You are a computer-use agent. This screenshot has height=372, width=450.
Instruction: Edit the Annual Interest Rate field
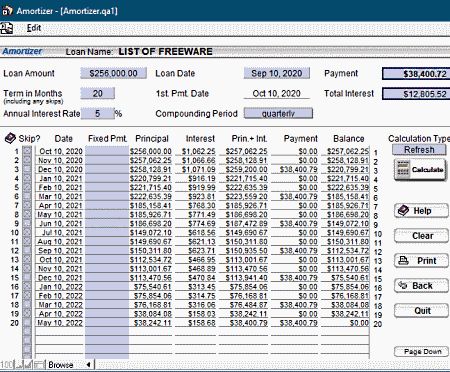[x=97, y=113]
